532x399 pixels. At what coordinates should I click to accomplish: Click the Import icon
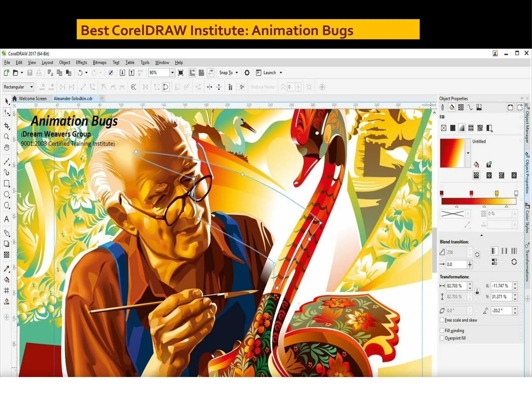[x=122, y=73]
